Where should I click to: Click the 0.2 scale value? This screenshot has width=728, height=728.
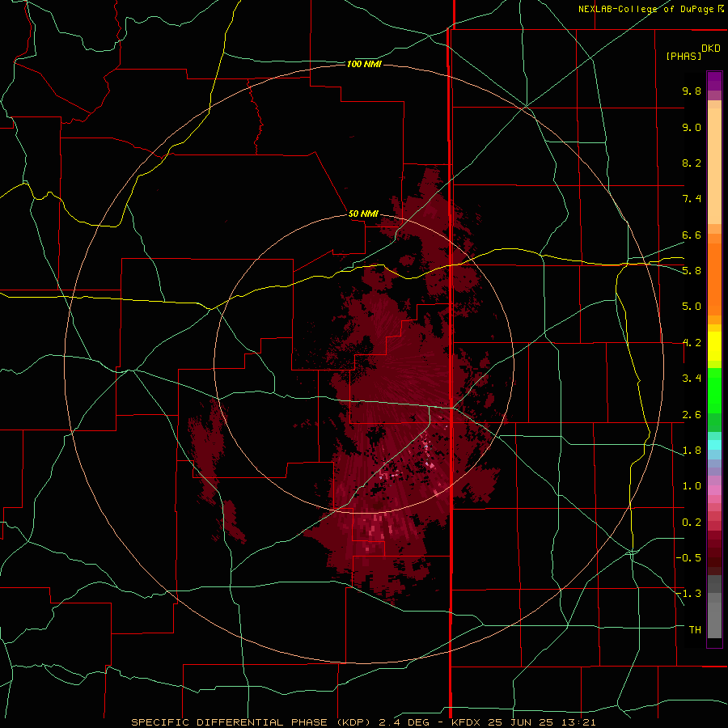pos(692,523)
